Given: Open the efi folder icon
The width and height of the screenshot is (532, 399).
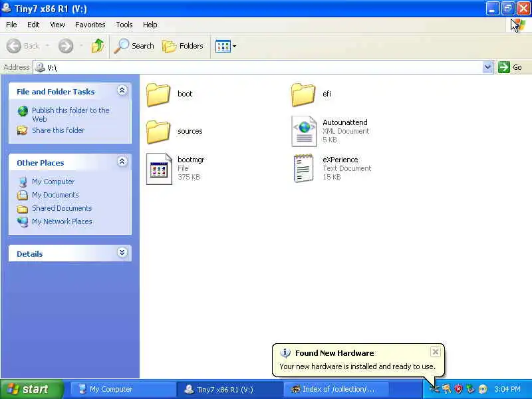Looking at the screenshot, I should [x=303, y=95].
